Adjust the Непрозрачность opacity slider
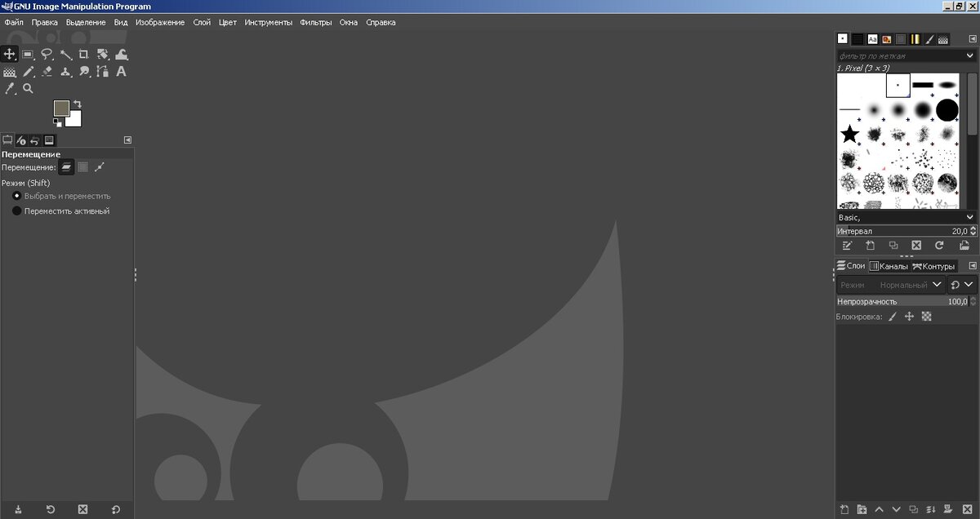This screenshot has width=980, height=519. click(x=906, y=301)
